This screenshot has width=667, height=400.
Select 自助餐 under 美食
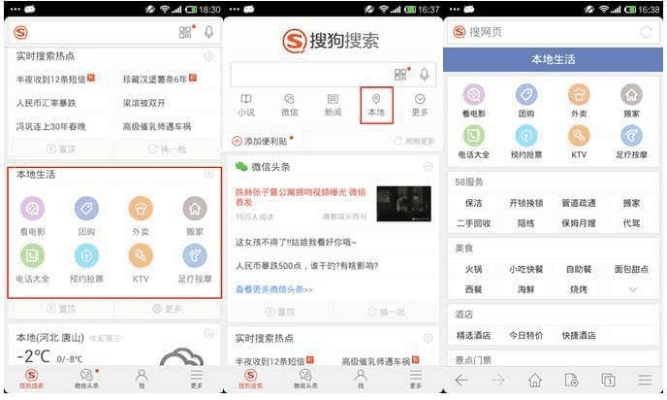(x=579, y=269)
